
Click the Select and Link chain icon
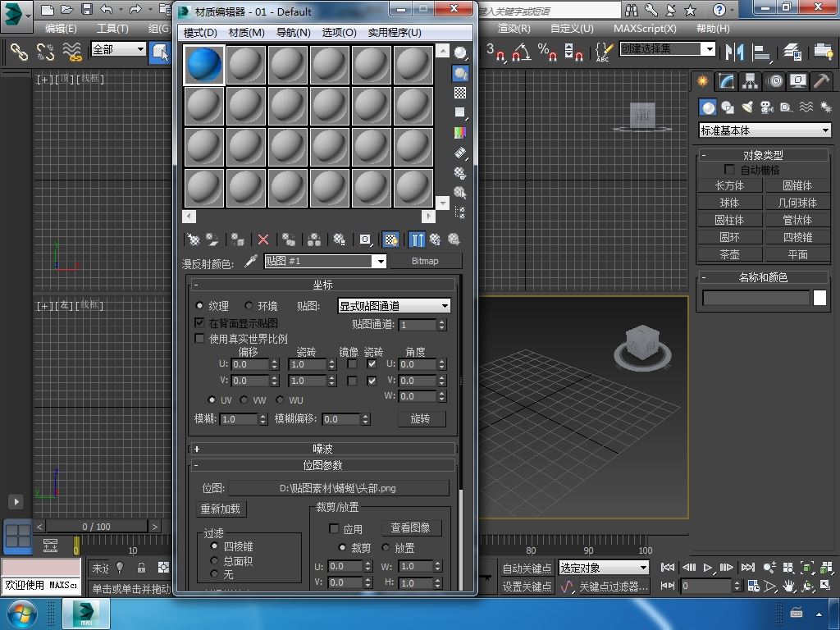tap(20, 52)
